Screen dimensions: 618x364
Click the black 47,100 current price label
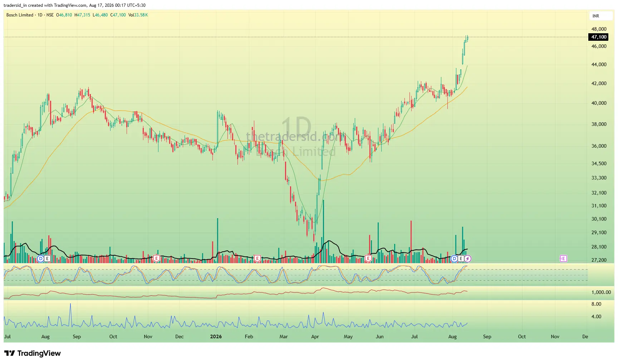coord(599,37)
